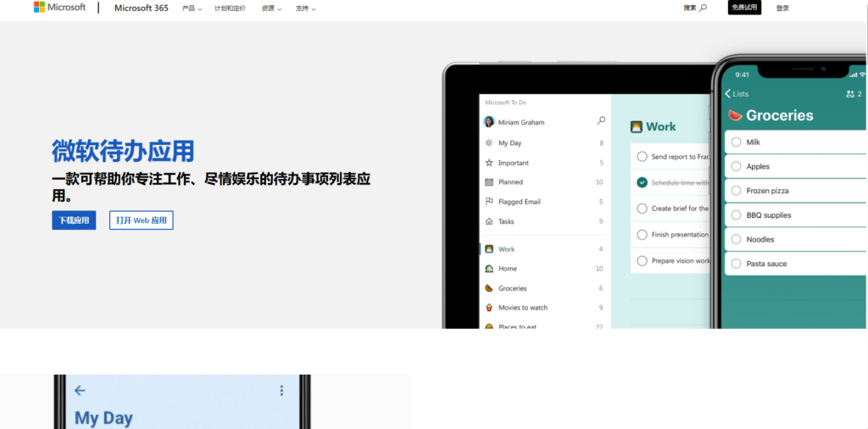The width and height of the screenshot is (868, 429).
Task: Go to Microsoft 365 home link
Action: 142,8
